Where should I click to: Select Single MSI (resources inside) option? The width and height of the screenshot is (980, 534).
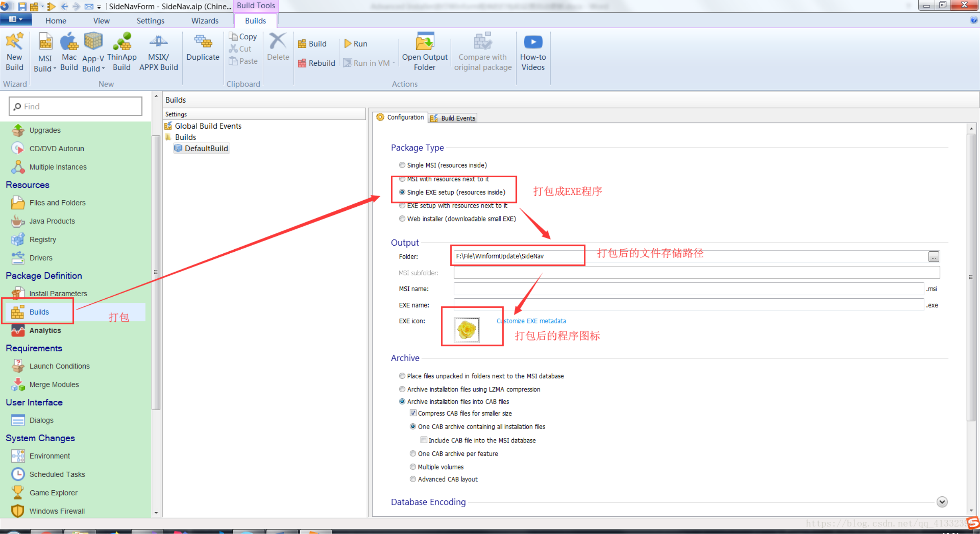402,165
